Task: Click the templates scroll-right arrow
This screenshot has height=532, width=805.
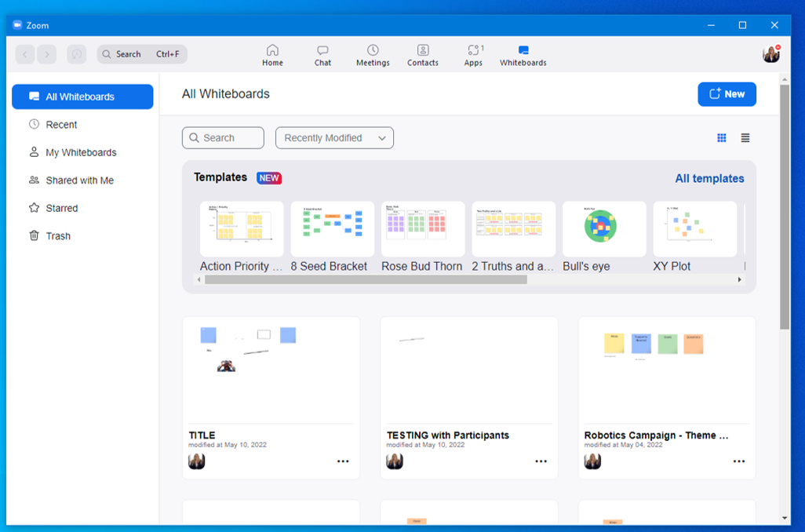Action: tap(739, 280)
